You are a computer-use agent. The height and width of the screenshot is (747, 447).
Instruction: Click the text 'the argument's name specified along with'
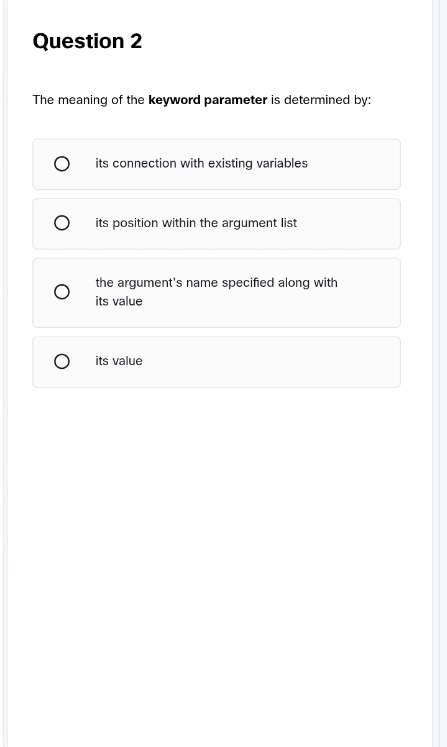216,283
